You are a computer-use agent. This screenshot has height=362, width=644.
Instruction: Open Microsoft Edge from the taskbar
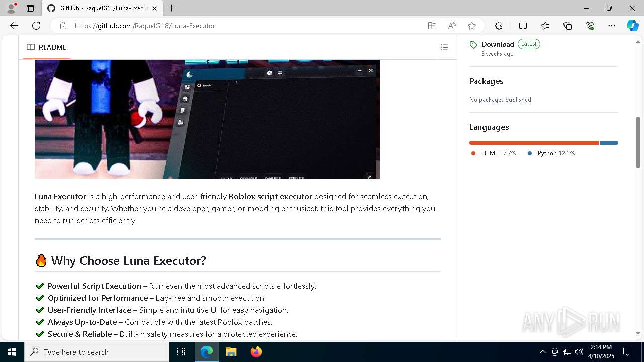(x=207, y=352)
